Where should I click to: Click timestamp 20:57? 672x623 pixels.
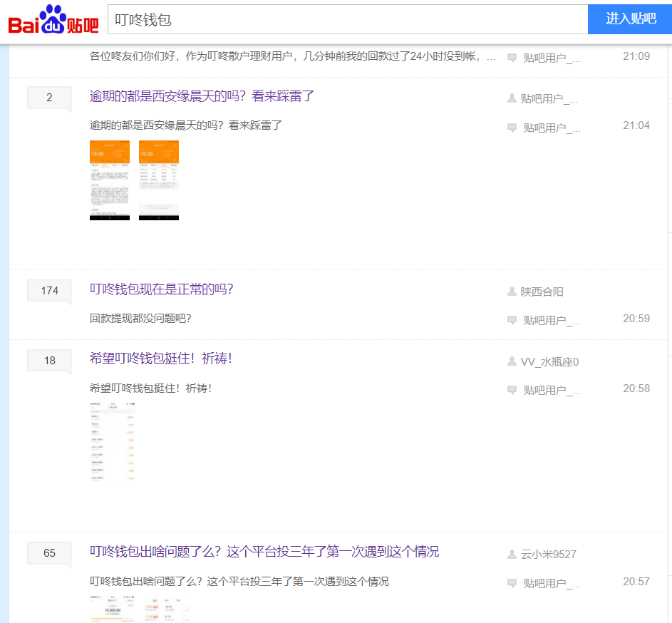coord(636,582)
